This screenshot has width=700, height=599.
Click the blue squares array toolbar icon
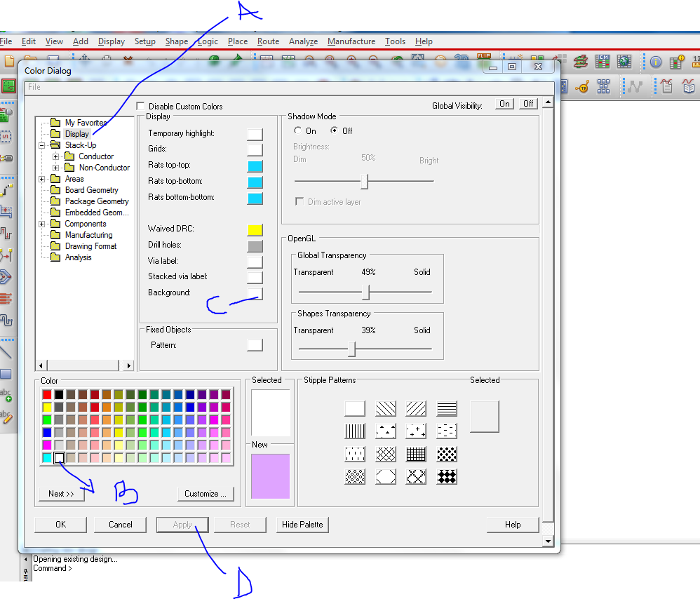(x=604, y=86)
